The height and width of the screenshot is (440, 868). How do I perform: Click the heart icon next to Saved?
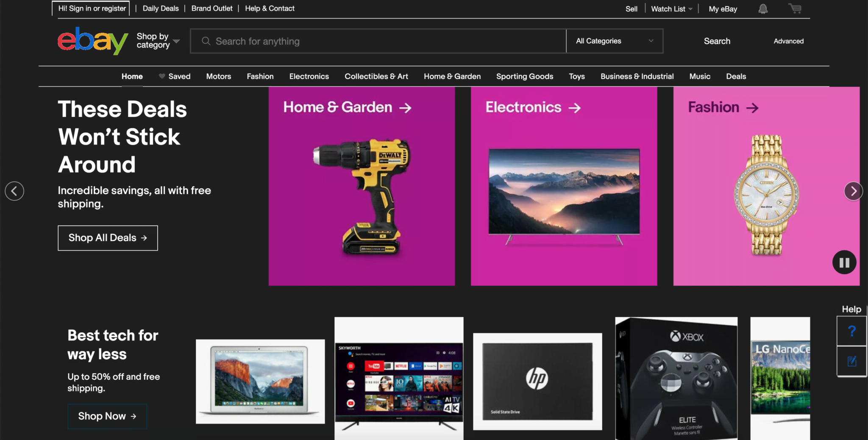(161, 76)
